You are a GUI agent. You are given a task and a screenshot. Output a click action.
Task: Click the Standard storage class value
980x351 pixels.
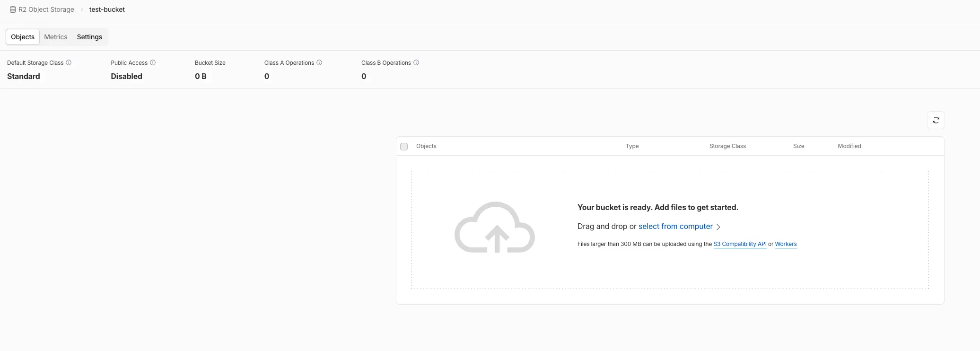(24, 76)
